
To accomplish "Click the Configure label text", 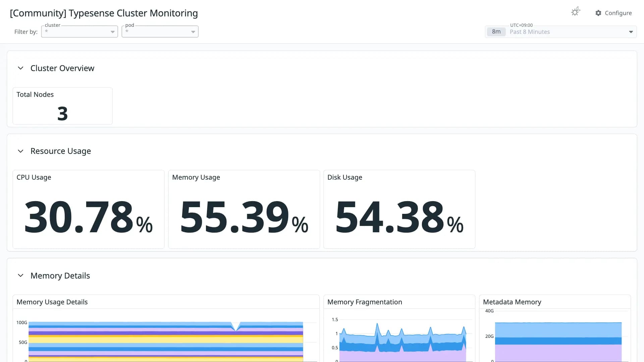I will [x=618, y=13].
